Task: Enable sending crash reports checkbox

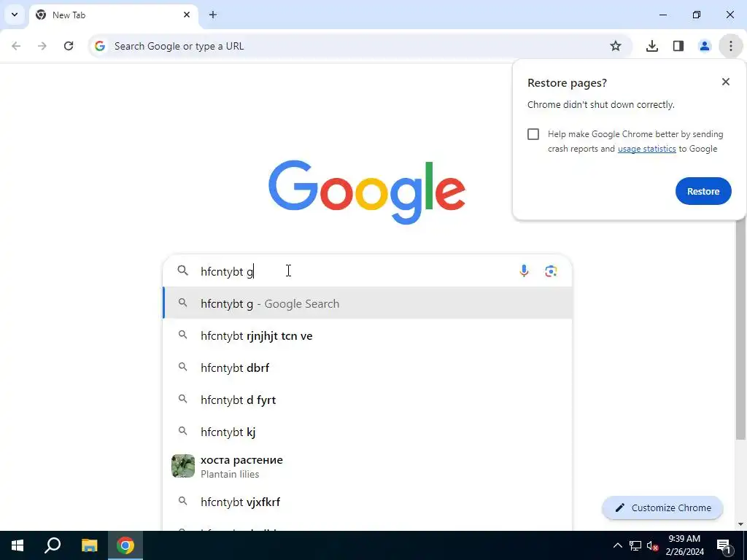Action: pos(533,134)
